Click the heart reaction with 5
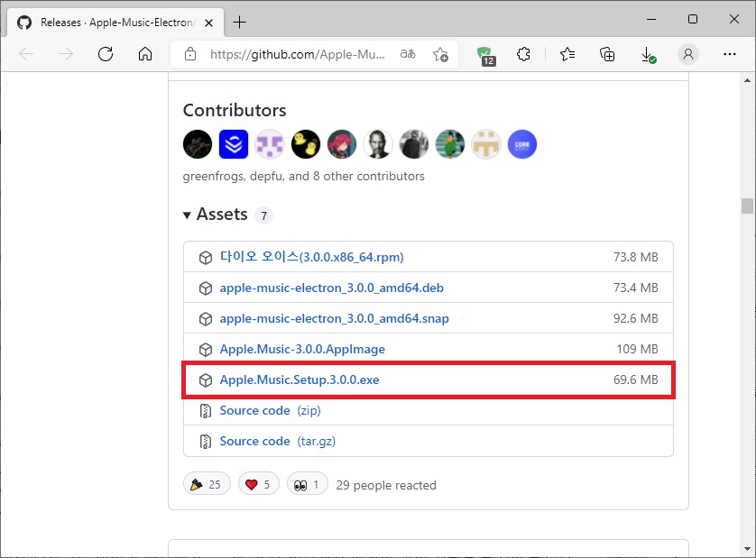 coord(258,484)
